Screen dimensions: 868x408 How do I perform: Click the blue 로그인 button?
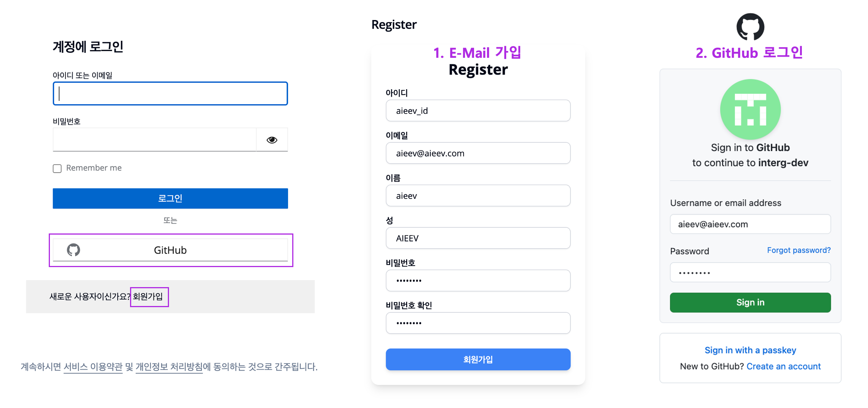(170, 198)
